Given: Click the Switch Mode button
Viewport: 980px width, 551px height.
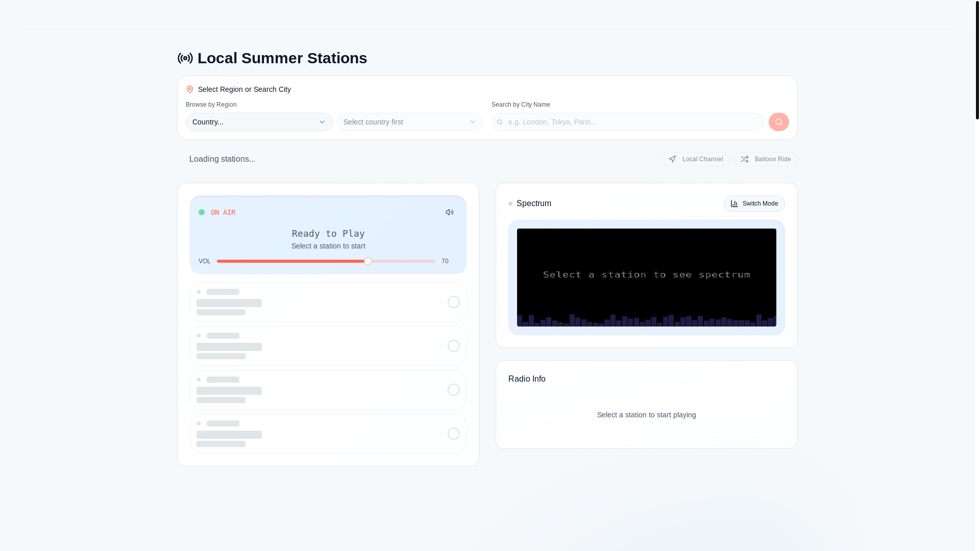Looking at the screenshot, I should pyautogui.click(x=754, y=204).
